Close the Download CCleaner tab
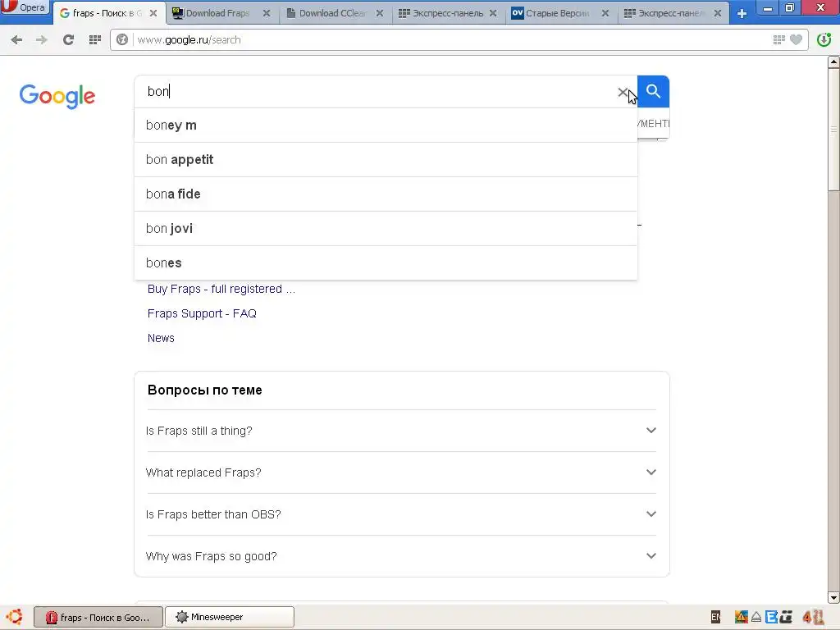840x630 pixels. (x=379, y=13)
